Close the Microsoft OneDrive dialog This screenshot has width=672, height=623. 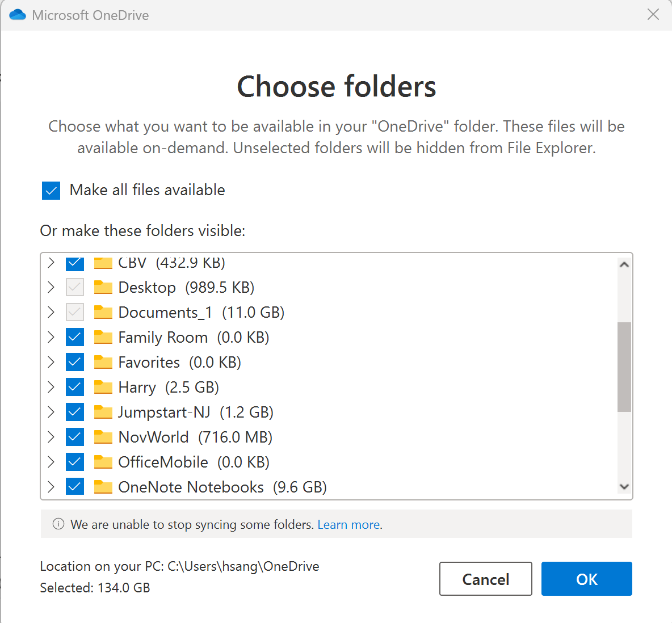coord(653,15)
